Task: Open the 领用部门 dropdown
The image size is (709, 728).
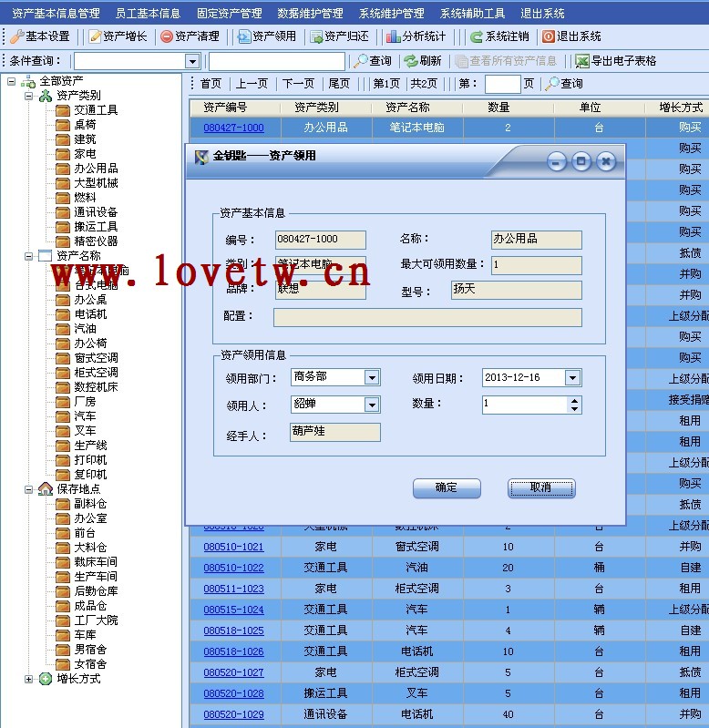Action: coord(372,378)
